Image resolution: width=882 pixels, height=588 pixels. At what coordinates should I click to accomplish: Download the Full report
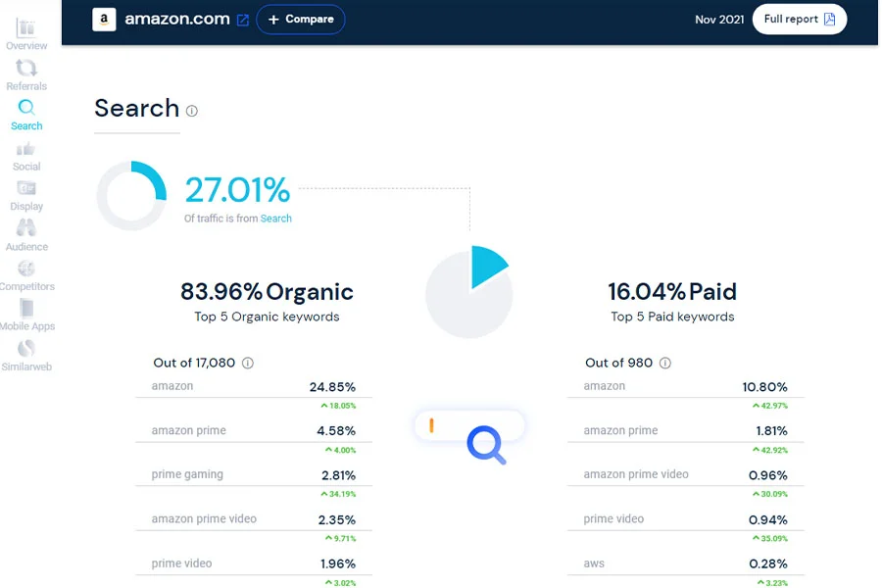point(800,20)
